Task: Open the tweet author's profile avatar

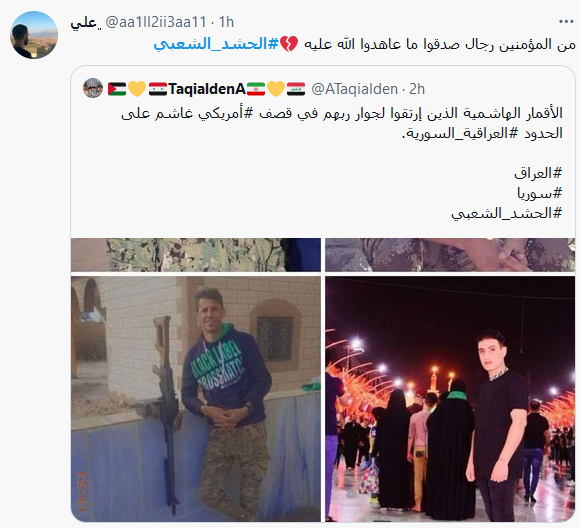Action: click(x=34, y=35)
